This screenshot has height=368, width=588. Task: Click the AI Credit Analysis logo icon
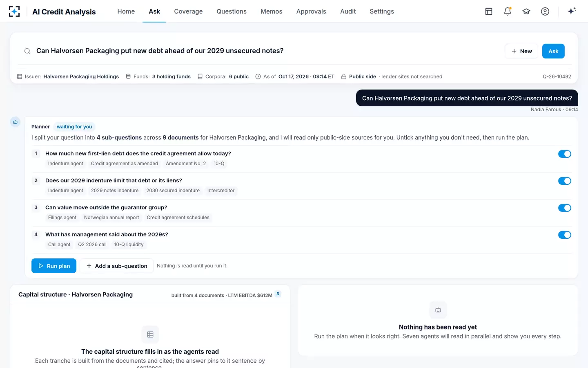pos(14,11)
